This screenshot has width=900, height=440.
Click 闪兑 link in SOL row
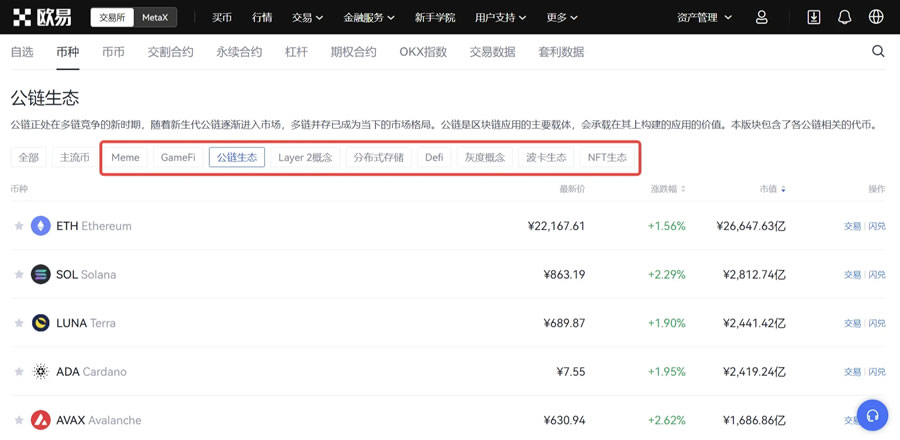tap(877, 274)
